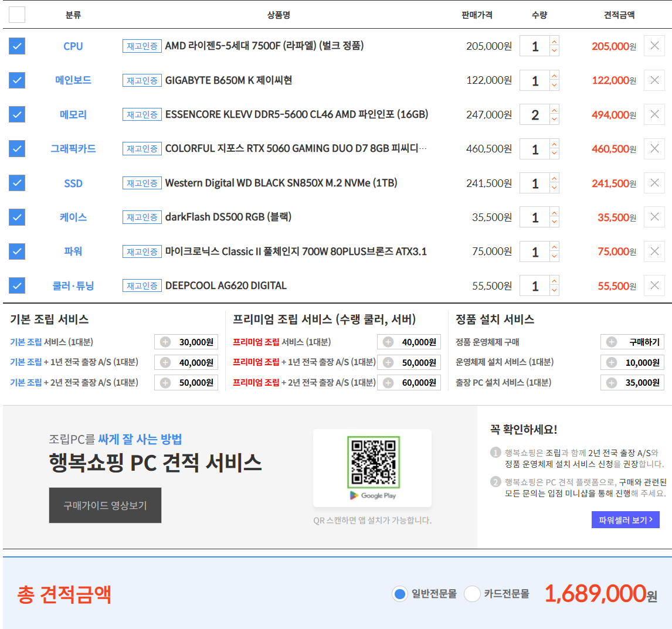Open the 그래픽카드 category link
Viewport: 672px width, 629px height.
pos(73,149)
